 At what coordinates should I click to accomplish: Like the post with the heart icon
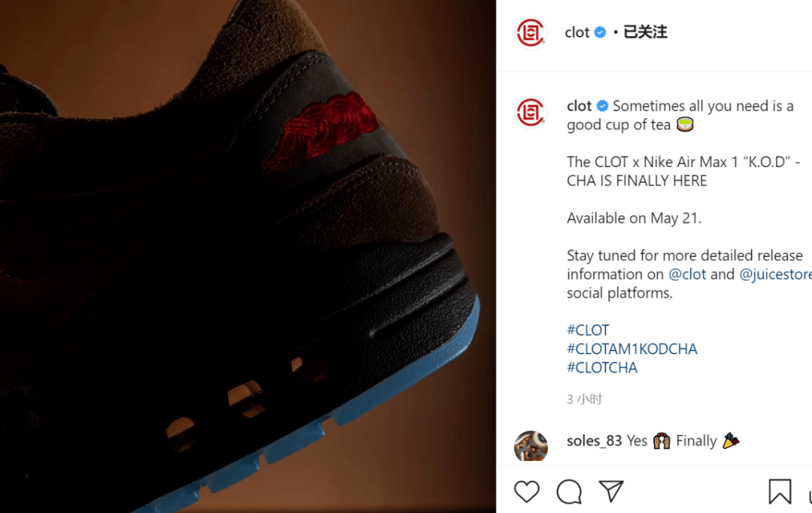click(x=526, y=491)
